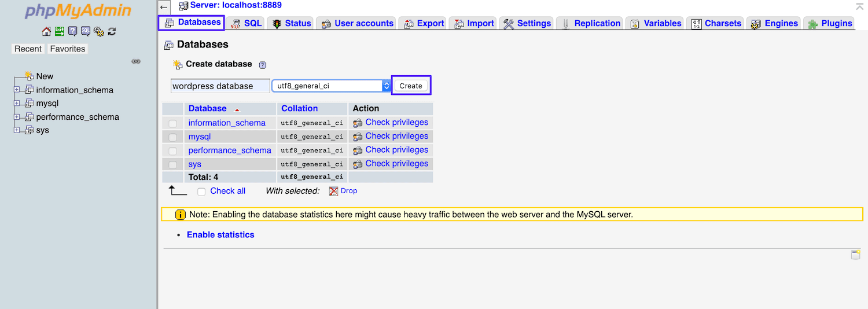Viewport: 868px width, 309px height.
Task: Enable the Check all checkbox
Action: click(201, 192)
